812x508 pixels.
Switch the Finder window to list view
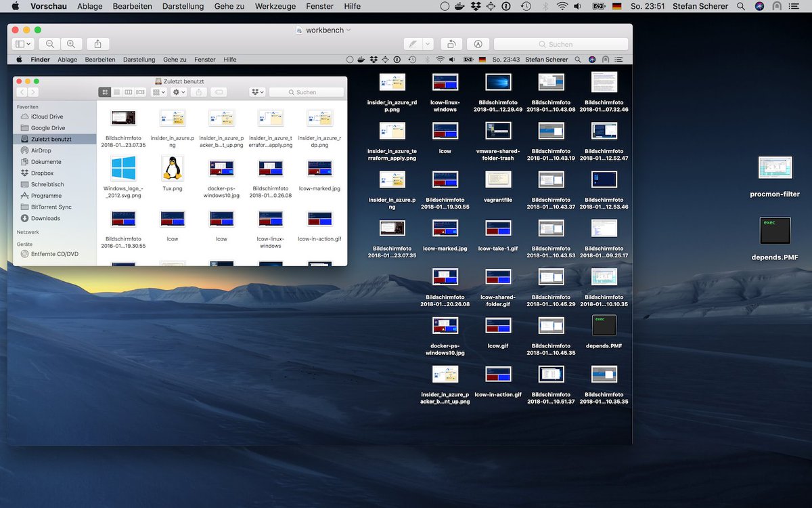click(x=116, y=92)
